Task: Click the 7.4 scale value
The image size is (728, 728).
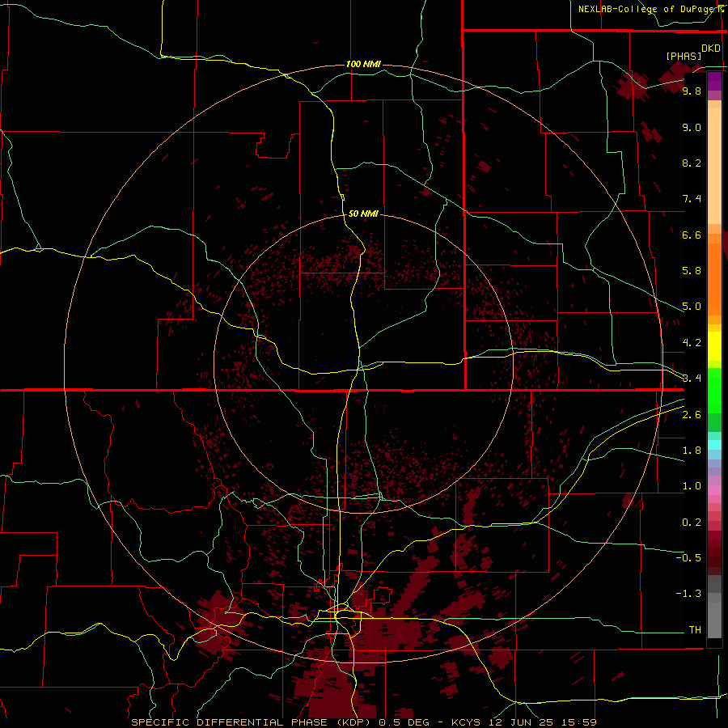Action: (692, 199)
